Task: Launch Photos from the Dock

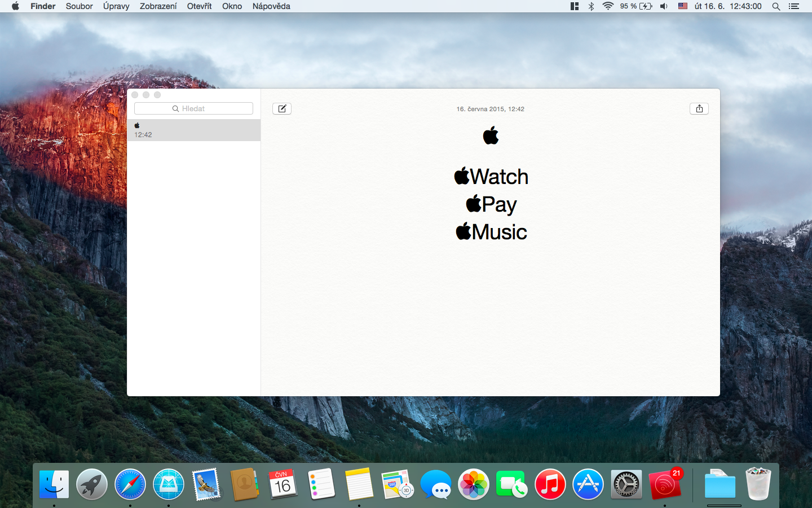Action: (474, 484)
